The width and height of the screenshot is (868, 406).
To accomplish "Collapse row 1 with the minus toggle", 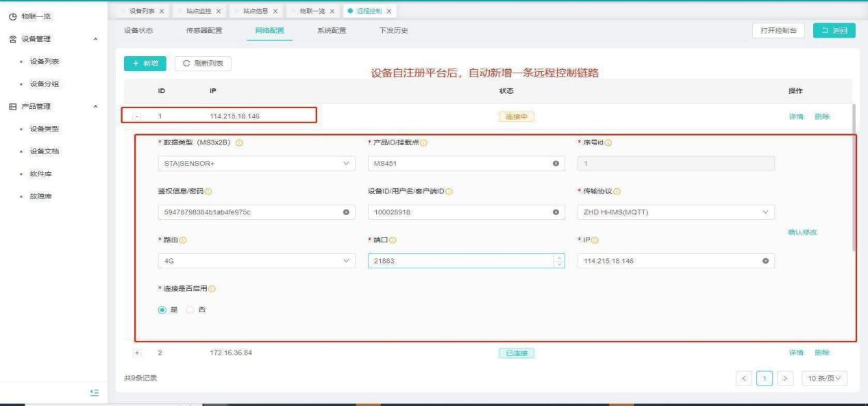I will [137, 116].
